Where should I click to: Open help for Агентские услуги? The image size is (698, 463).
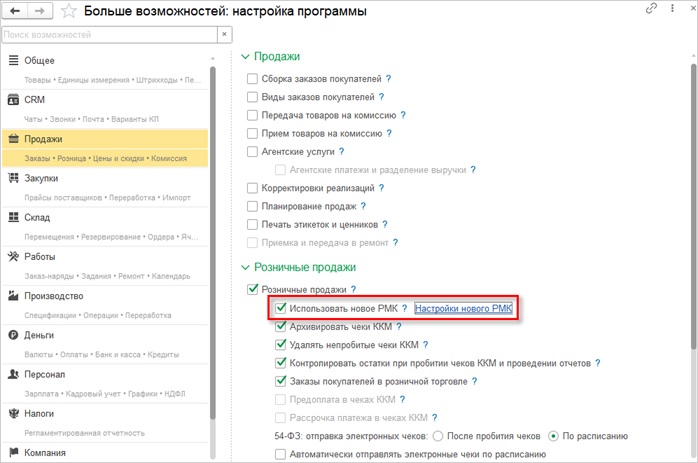click(x=341, y=152)
